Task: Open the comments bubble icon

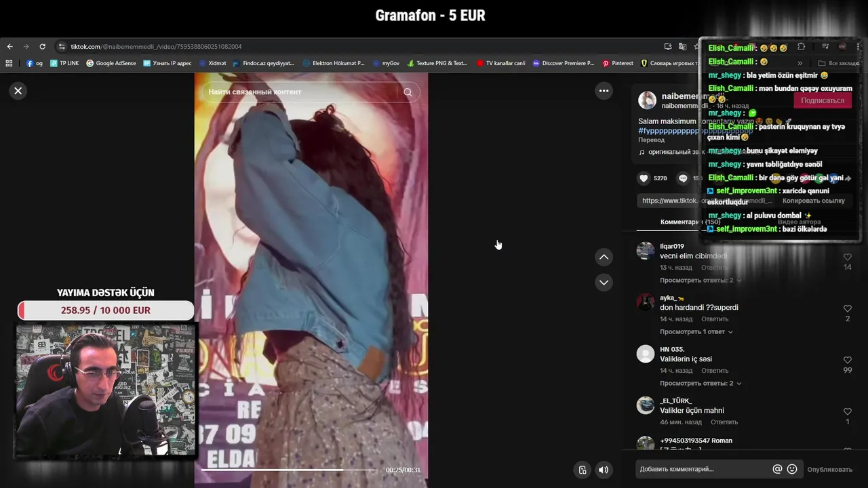Action: pyautogui.click(x=683, y=178)
